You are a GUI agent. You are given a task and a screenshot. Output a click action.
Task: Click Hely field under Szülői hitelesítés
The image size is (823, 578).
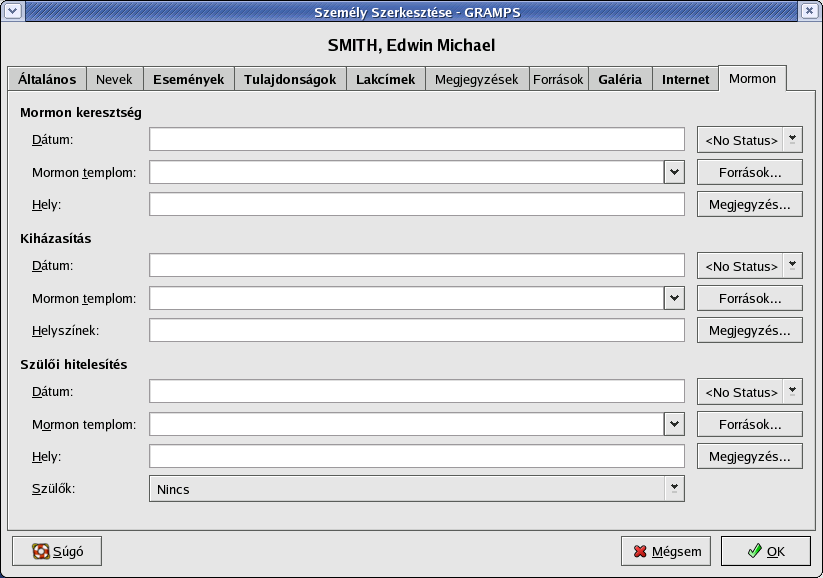click(416, 456)
